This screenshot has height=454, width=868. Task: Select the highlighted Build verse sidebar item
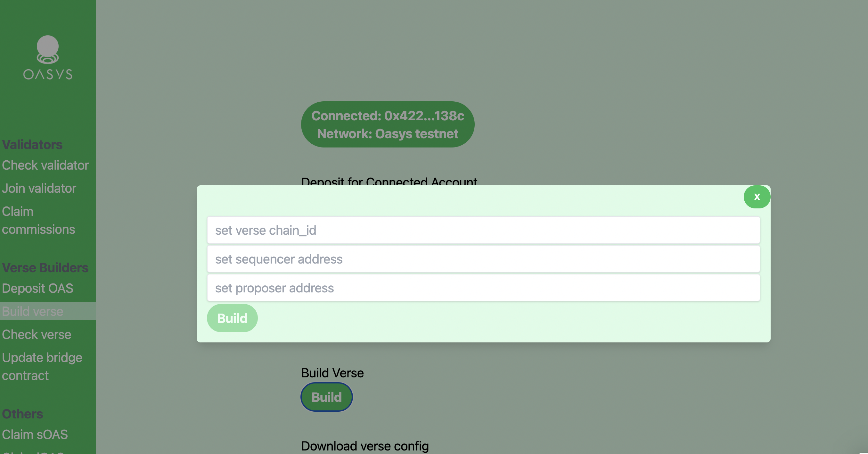[x=32, y=311]
